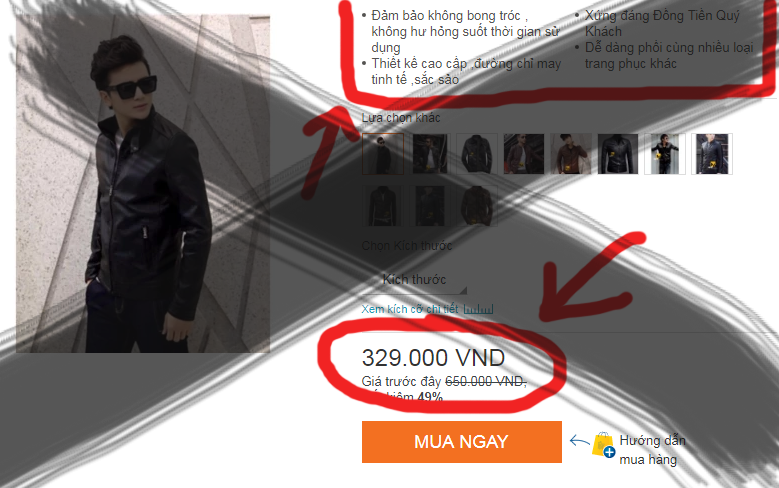Click the orange MUA NGAY buy button
Viewport: 779px width, 488px height.
tap(462, 442)
